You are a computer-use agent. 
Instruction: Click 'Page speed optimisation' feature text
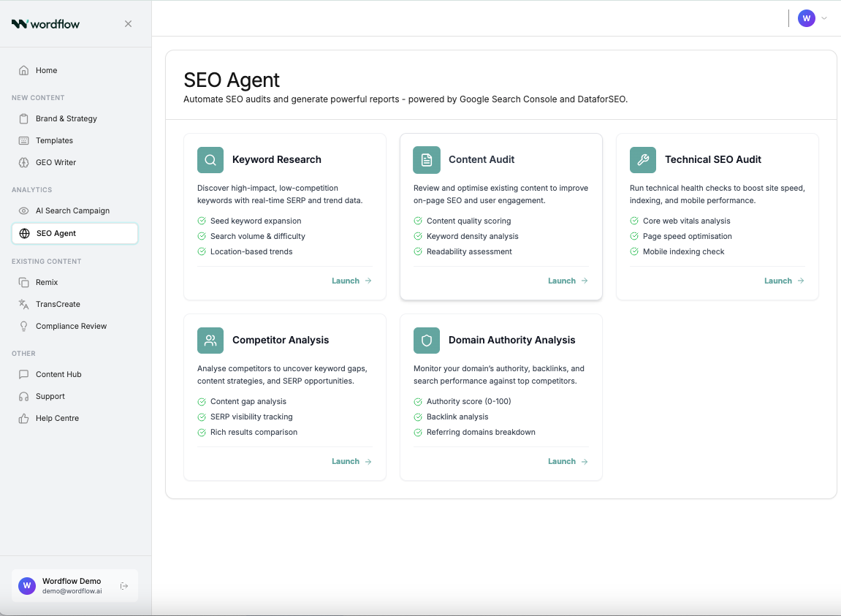click(687, 236)
